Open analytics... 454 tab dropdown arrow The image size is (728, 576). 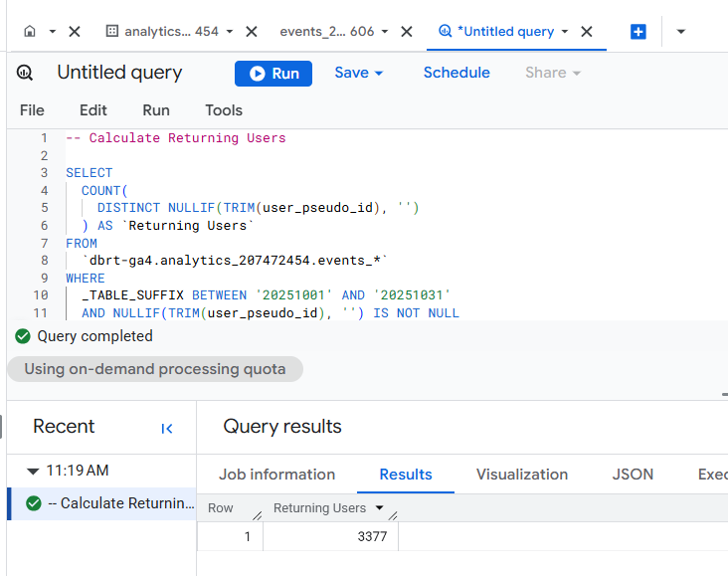click(230, 32)
